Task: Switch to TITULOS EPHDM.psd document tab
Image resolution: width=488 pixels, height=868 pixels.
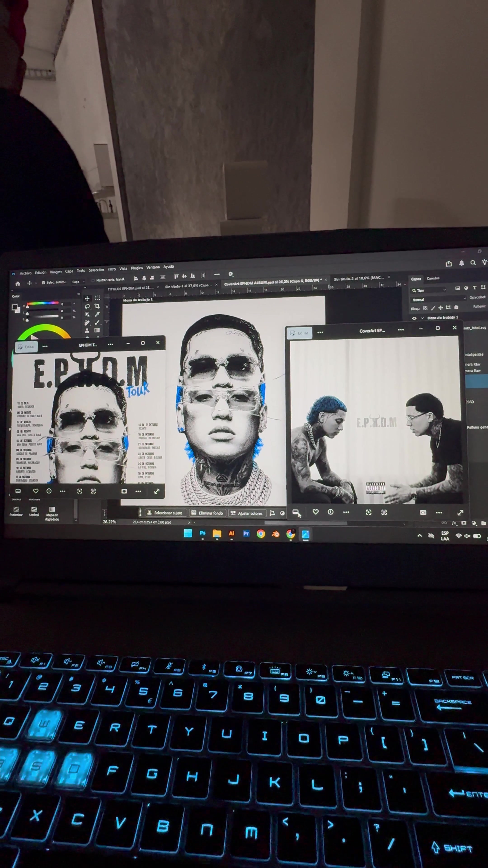Action: coord(130,288)
